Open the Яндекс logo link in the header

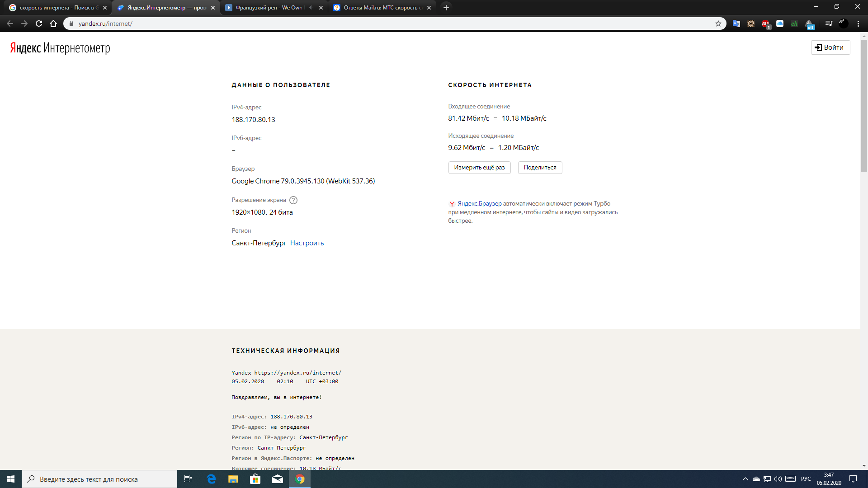click(x=25, y=48)
